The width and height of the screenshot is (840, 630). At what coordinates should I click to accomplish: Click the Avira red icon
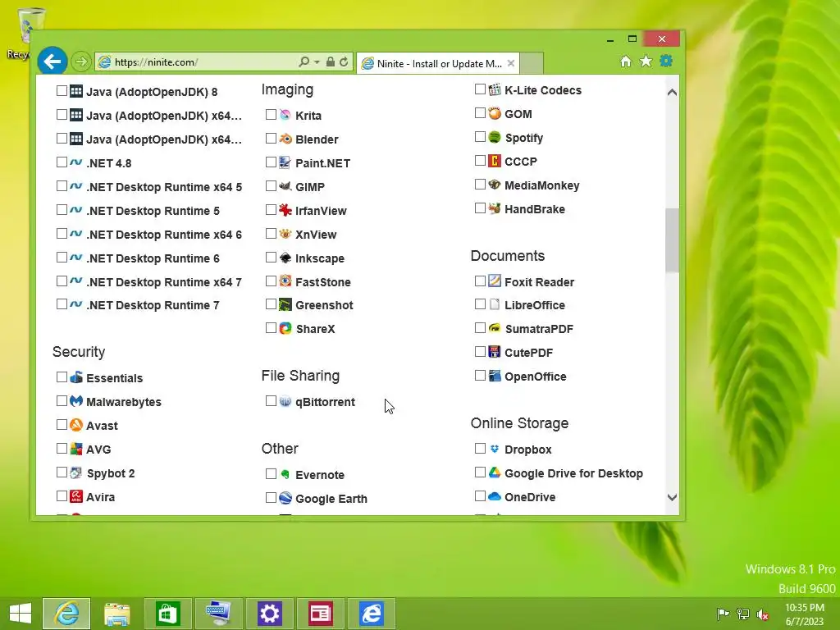click(x=76, y=496)
